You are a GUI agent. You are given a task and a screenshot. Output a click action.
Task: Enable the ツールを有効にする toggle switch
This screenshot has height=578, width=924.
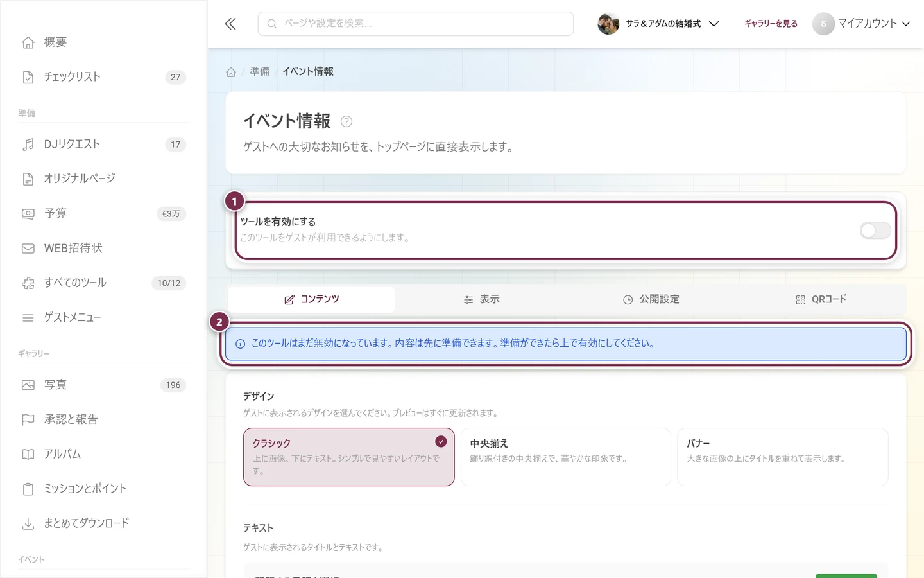click(875, 231)
